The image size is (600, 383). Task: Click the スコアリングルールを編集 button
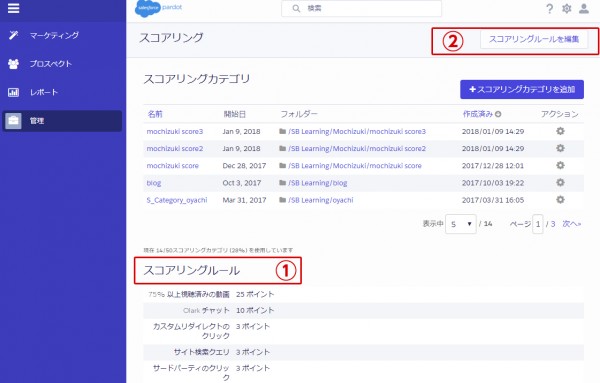pyautogui.click(x=534, y=39)
